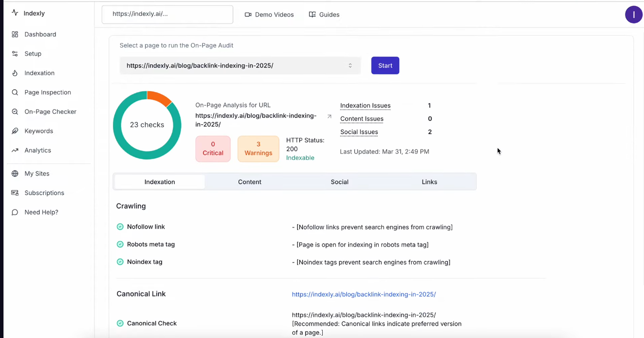The image size is (644, 338).
Task: Open the Dashboard section
Action: click(40, 34)
